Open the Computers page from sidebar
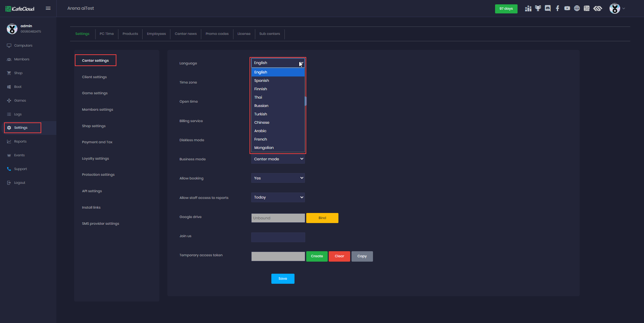 click(x=23, y=46)
